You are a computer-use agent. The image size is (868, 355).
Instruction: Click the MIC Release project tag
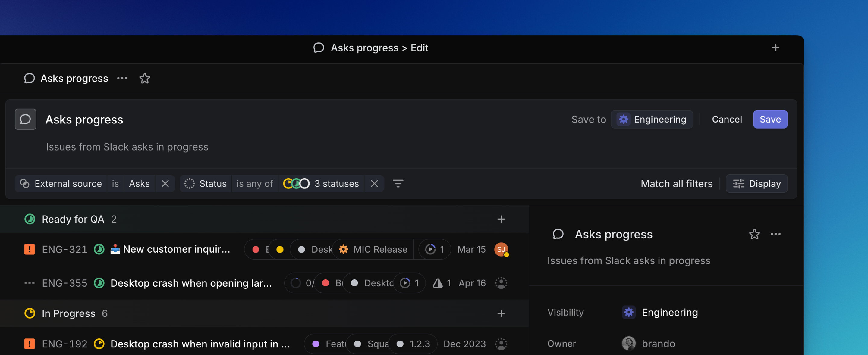point(373,249)
